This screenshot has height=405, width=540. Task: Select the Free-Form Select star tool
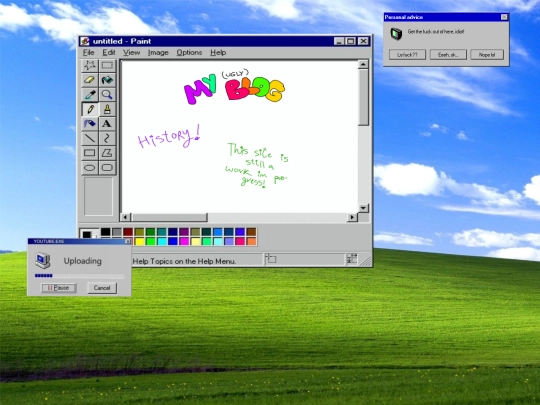(90, 65)
